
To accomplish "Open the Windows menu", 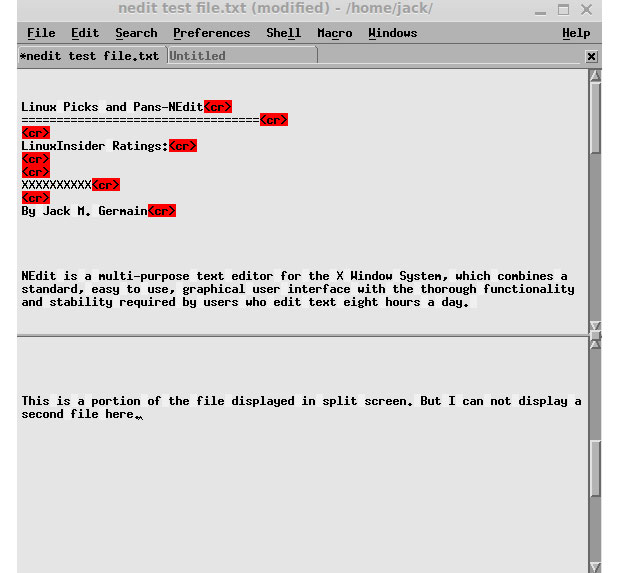I will click(x=393, y=33).
